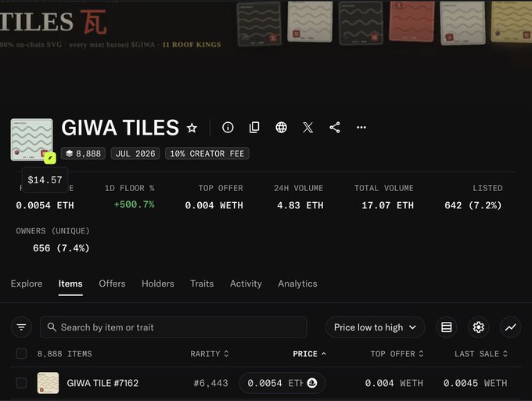Click the JUL 2026 badge
The height and width of the screenshot is (401, 532).
[135, 154]
